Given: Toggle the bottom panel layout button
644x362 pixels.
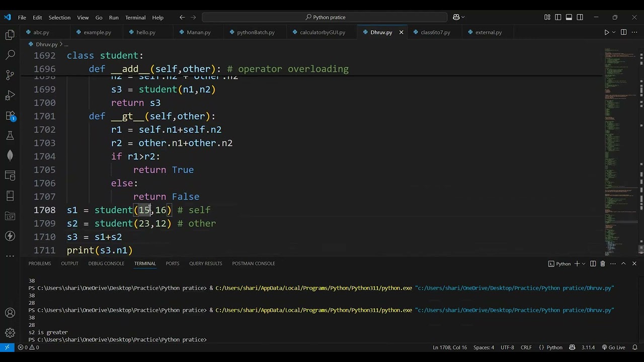Looking at the screenshot, I should point(569,17).
